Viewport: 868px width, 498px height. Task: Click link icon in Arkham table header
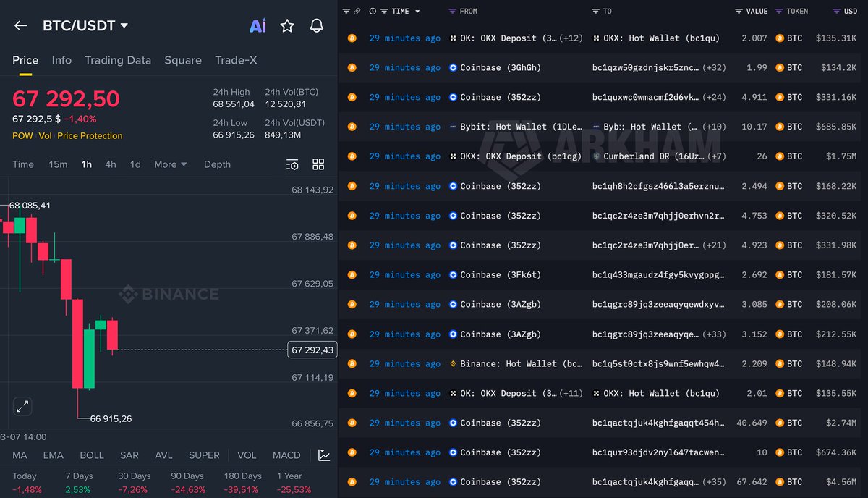(357, 12)
